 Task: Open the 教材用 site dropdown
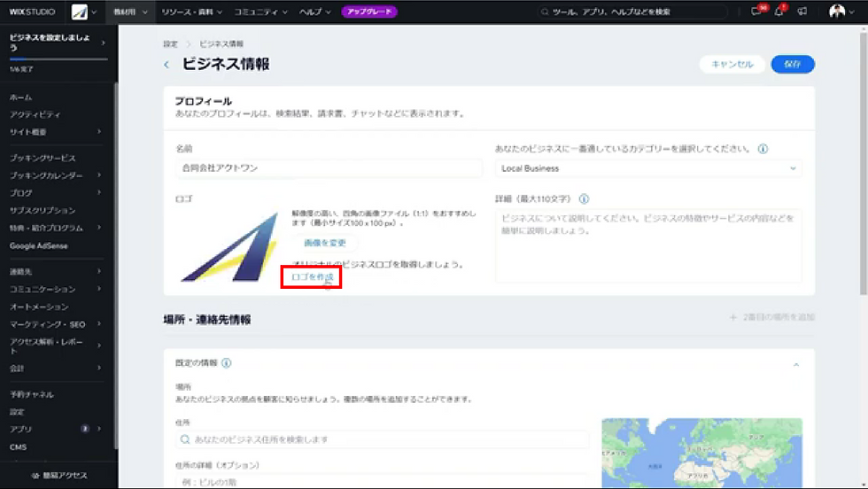pos(131,12)
